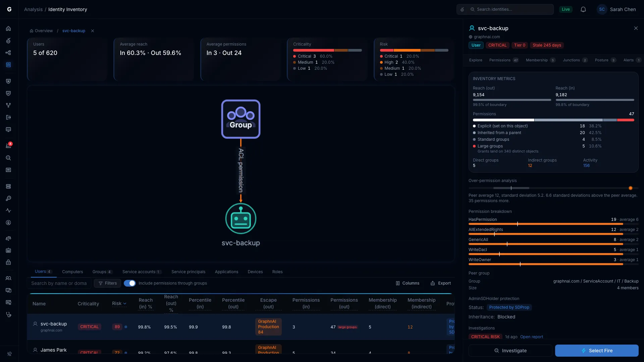Open the Posture tab in side panel
This screenshot has width=644, height=362.
(x=605, y=60)
